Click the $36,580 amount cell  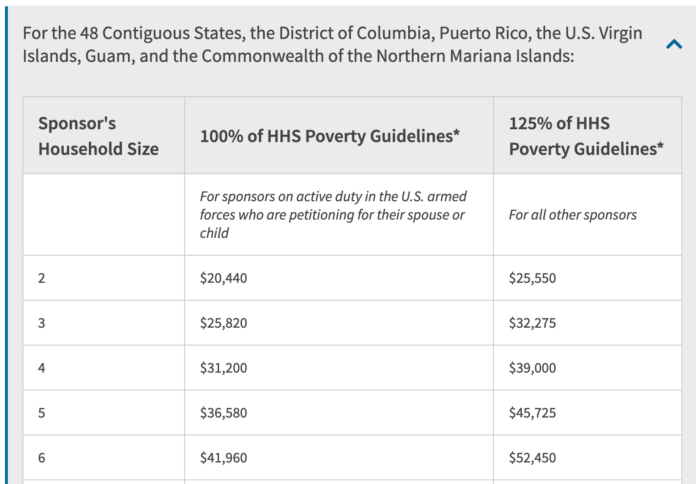coord(224,413)
